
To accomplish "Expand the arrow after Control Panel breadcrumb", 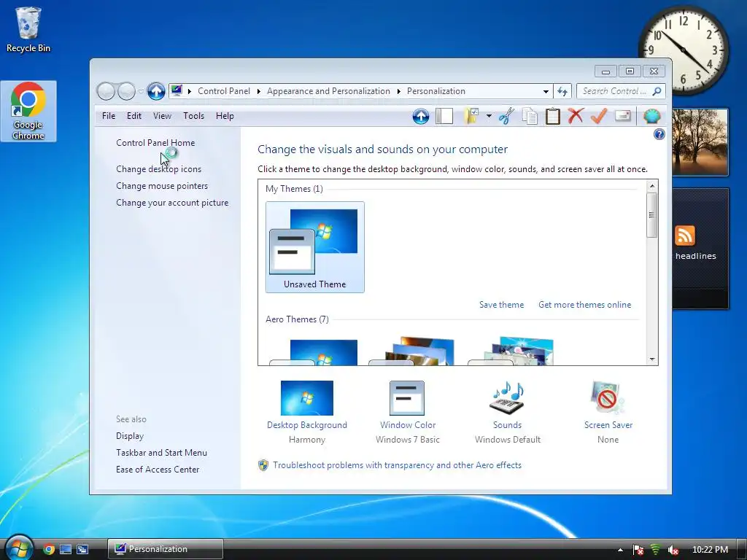I will pyautogui.click(x=259, y=91).
